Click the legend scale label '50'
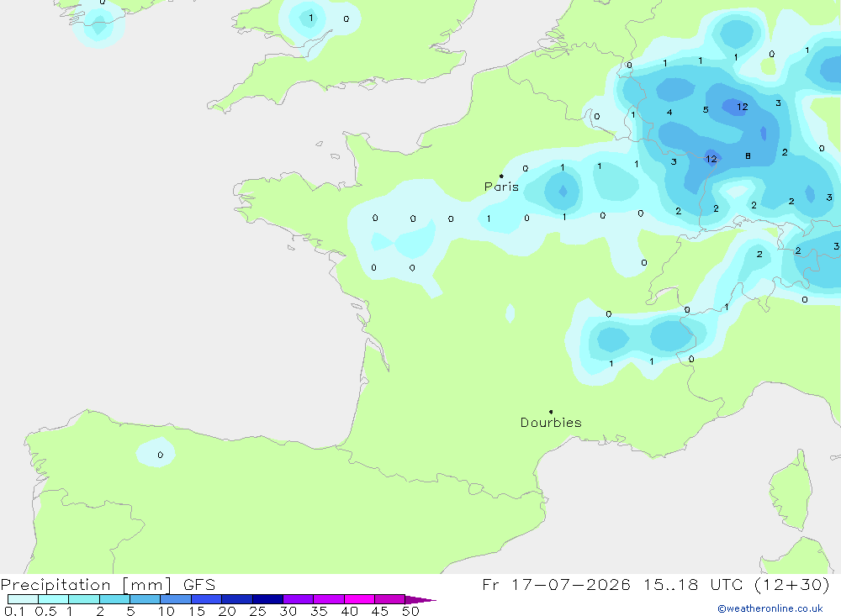This screenshot has height=616, width=841. click(410, 611)
